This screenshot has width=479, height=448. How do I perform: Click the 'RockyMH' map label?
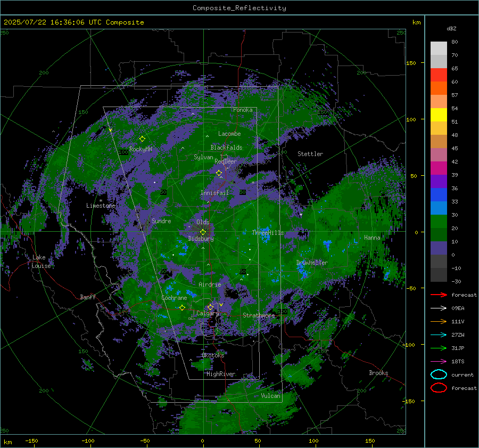click(141, 149)
